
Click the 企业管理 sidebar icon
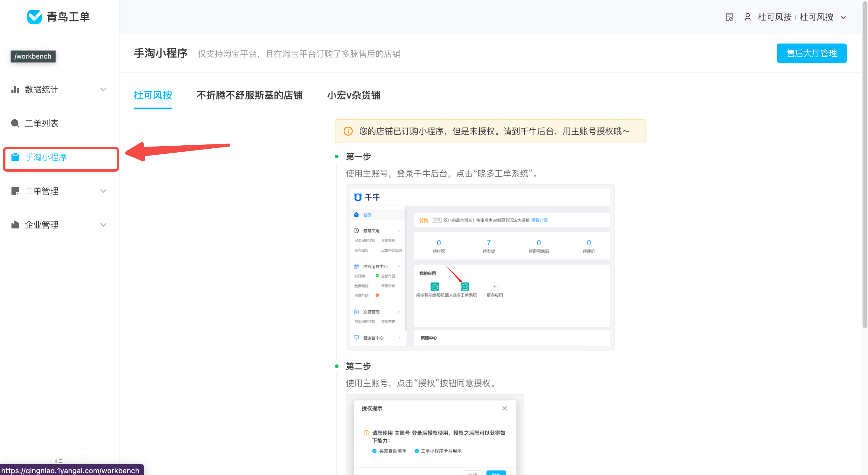(x=15, y=225)
